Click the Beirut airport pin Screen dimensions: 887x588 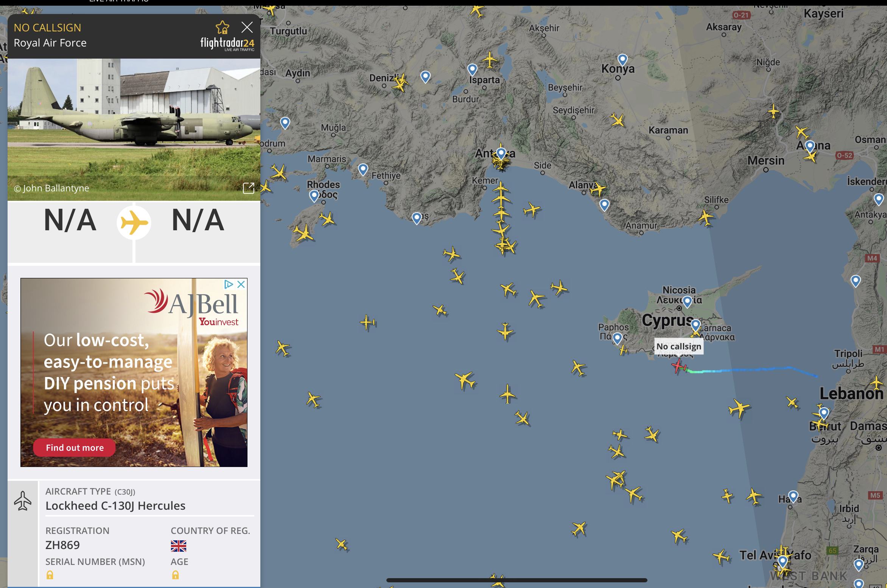point(824,413)
